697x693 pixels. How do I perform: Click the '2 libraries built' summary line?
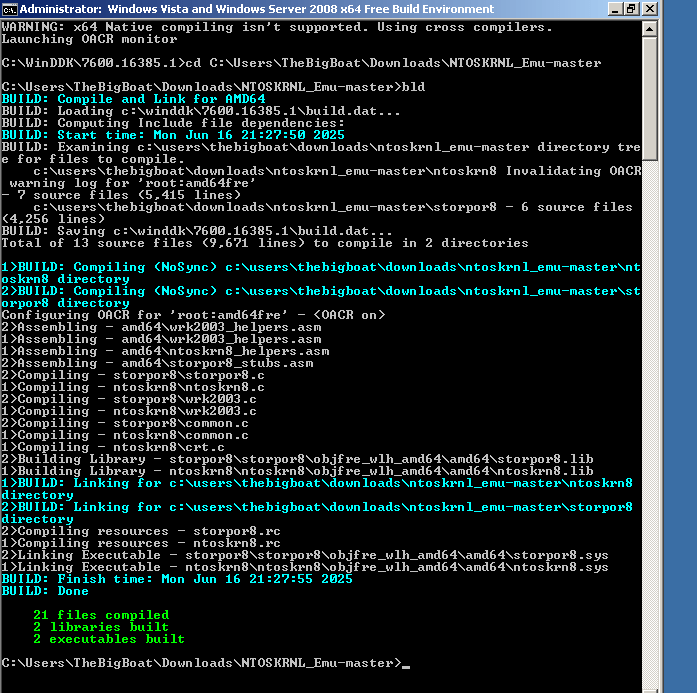coord(101,627)
